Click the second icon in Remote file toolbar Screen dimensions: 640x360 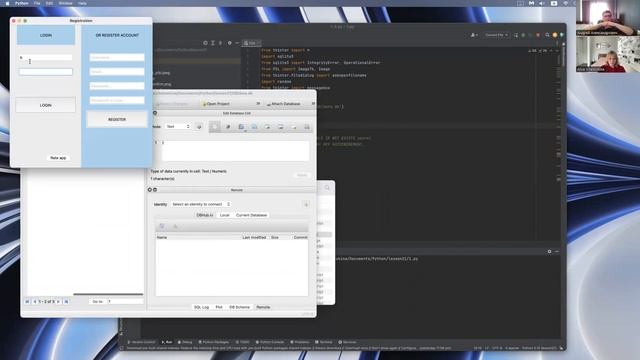pos(176,226)
